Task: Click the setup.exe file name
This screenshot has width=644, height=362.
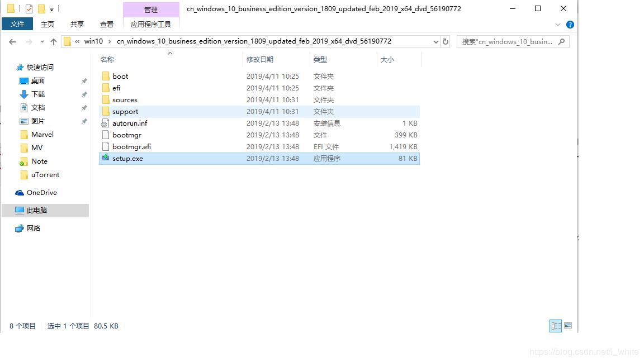Action: coord(127,159)
